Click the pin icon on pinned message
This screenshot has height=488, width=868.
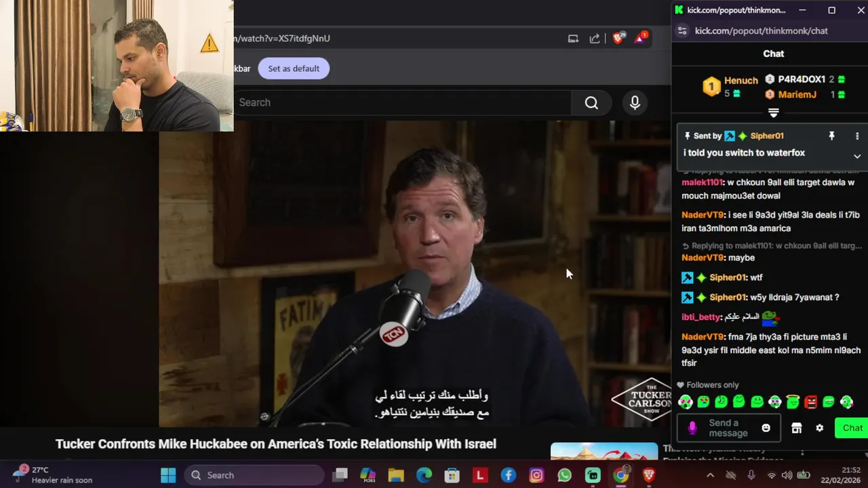pyautogui.click(x=831, y=136)
